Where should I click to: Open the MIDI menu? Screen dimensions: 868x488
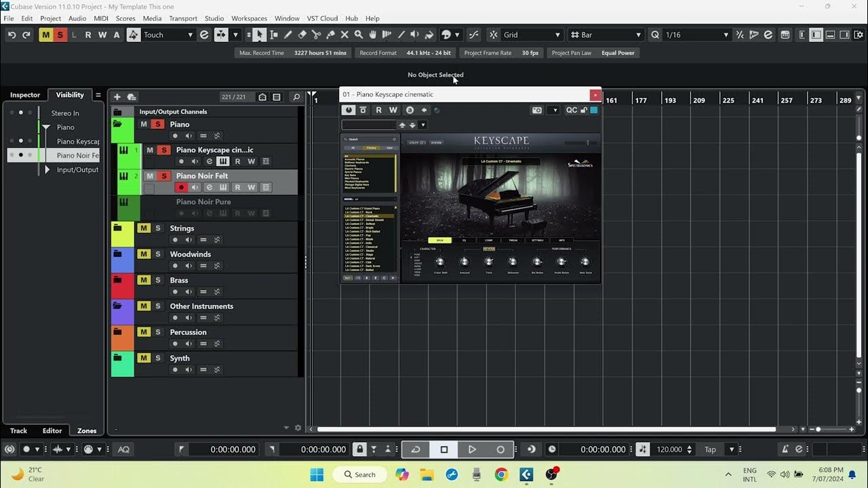click(101, 18)
